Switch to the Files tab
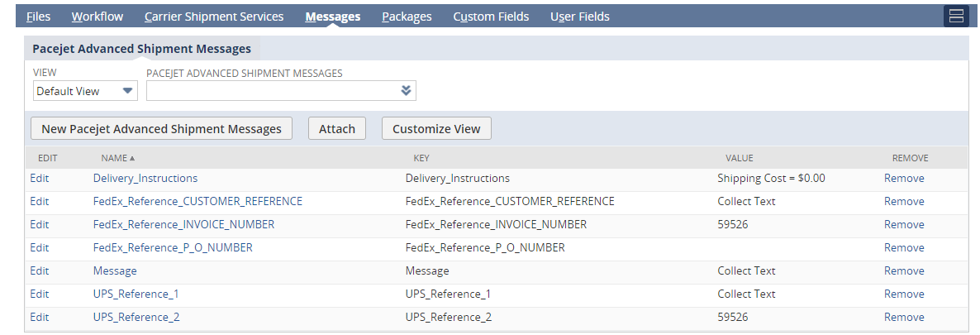 [38, 17]
